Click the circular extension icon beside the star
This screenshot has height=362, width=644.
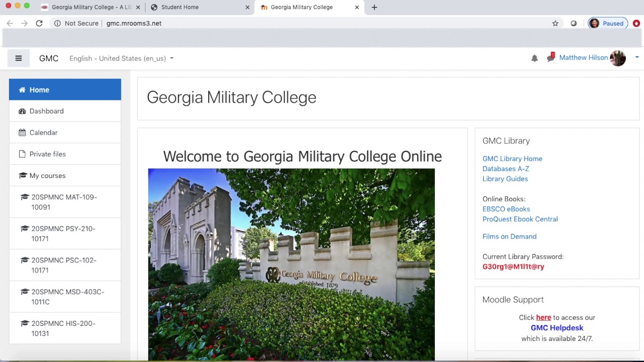pyautogui.click(x=574, y=23)
